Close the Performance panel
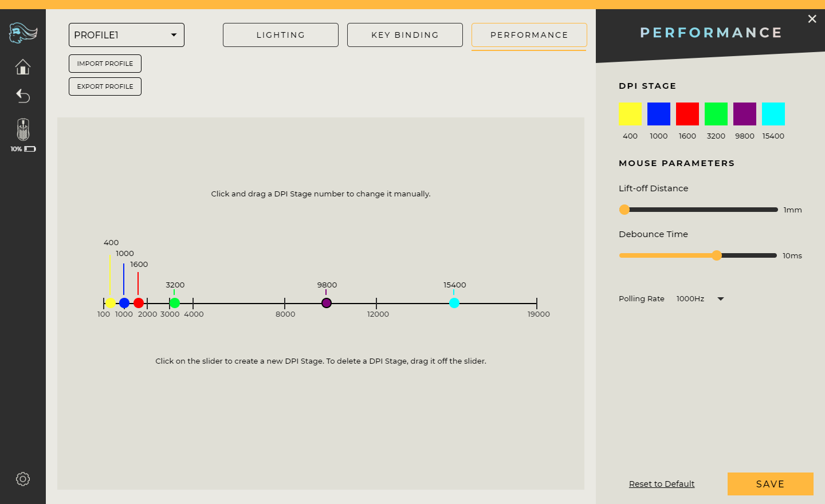This screenshot has height=504, width=825. (812, 19)
